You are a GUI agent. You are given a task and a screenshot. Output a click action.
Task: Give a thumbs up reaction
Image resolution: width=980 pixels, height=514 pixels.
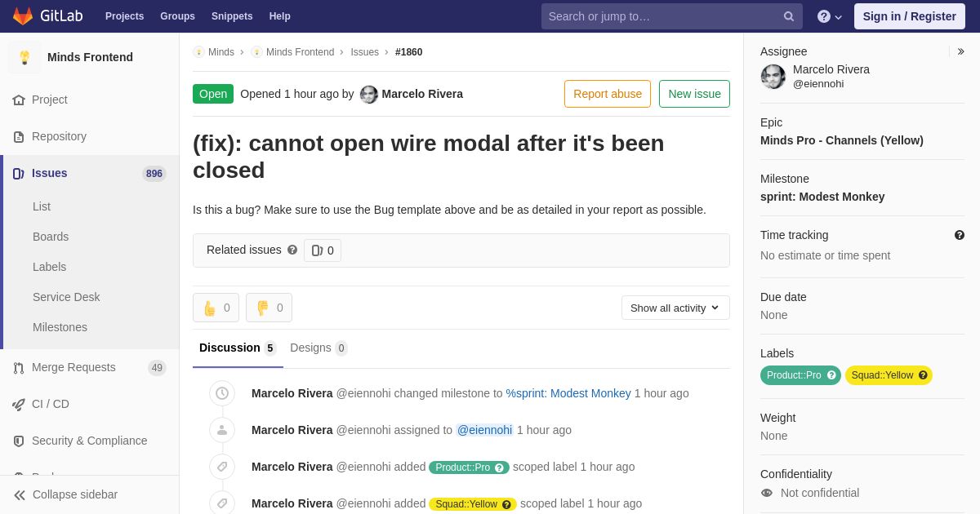[216, 308]
